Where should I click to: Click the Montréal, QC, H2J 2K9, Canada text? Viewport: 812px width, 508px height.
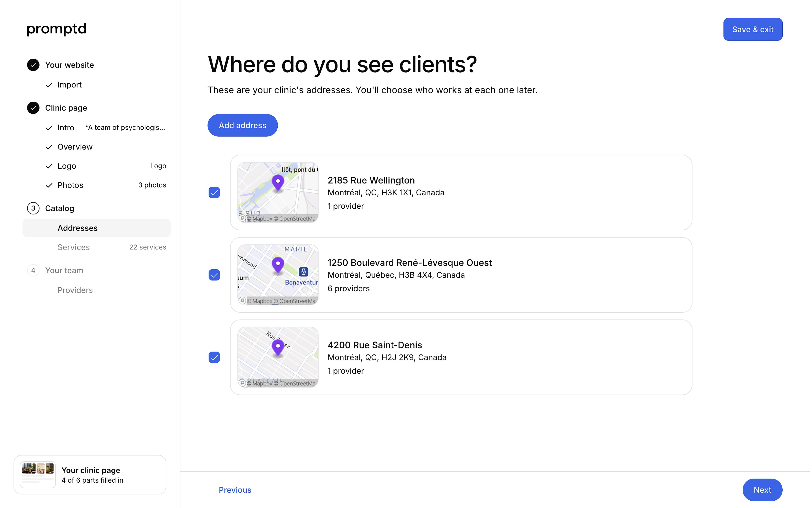387,358
